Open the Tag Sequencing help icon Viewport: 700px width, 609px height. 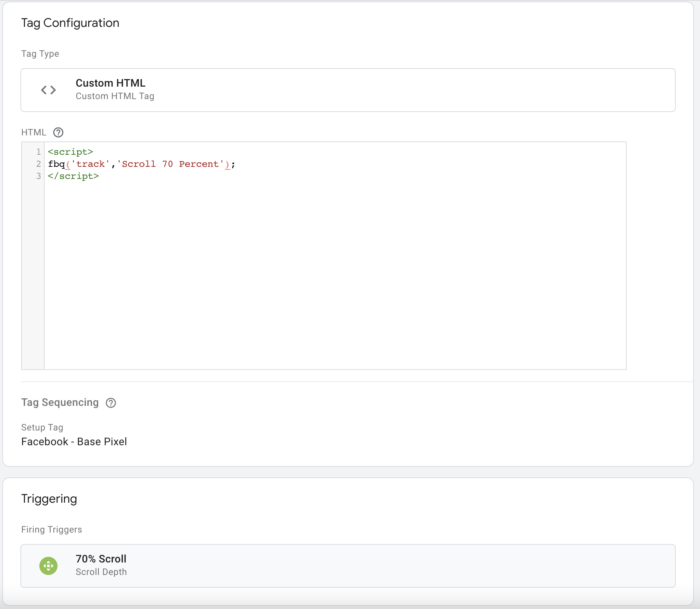coord(111,403)
